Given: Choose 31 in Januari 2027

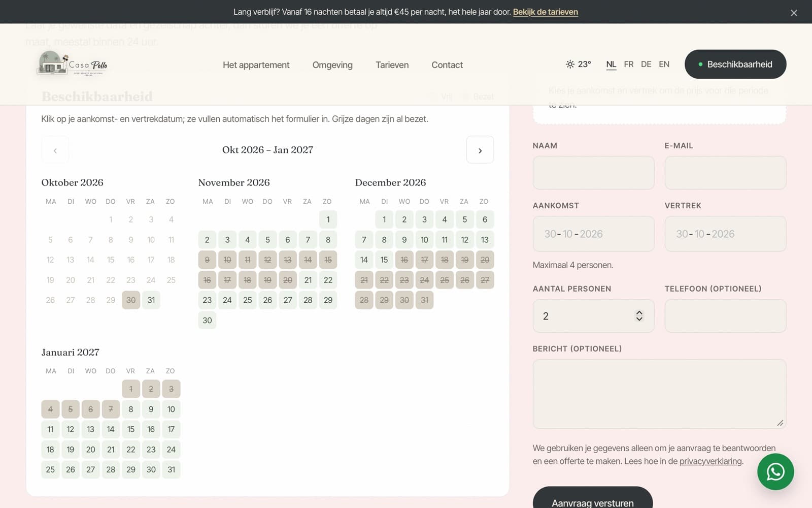Looking at the screenshot, I should click(x=172, y=469).
